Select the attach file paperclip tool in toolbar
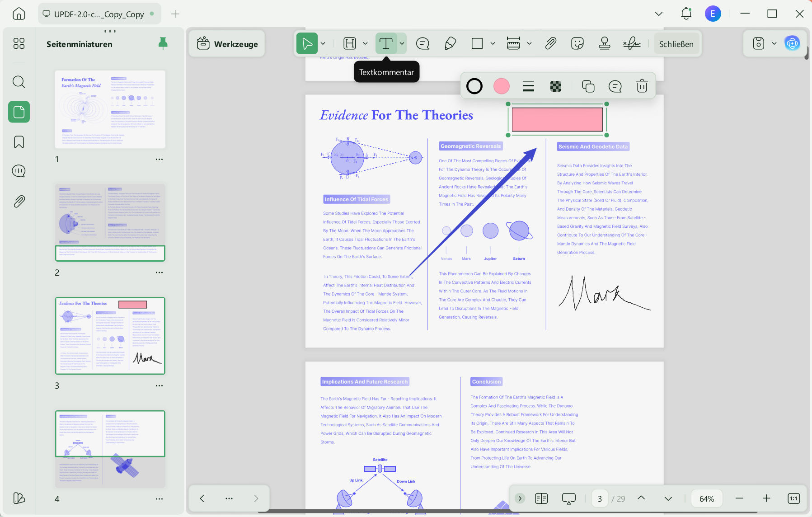812x517 pixels. [550, 43]
